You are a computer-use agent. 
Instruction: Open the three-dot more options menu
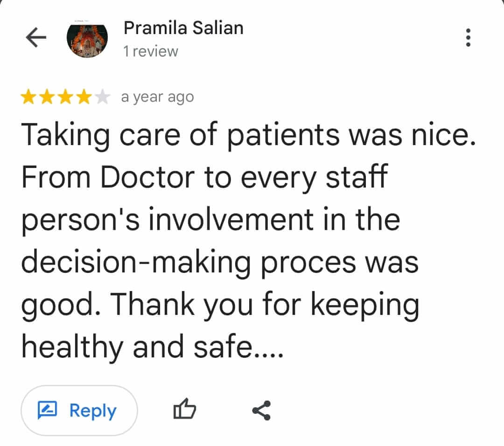(x=468, y=38)
